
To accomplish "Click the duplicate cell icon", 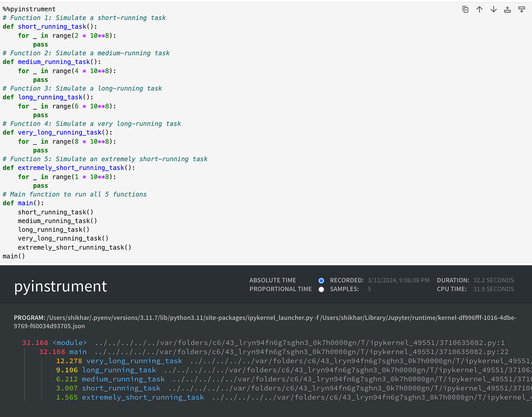I will tap(465, 10).
